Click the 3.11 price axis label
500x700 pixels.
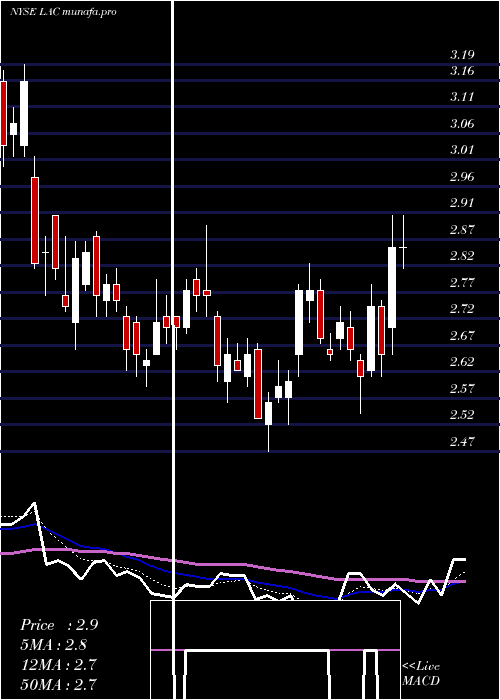462,97
